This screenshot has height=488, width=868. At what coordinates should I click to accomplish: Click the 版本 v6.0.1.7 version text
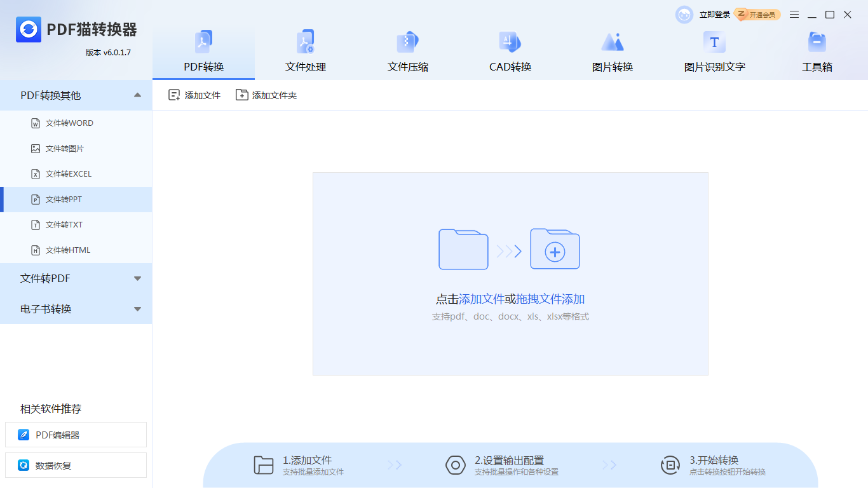(x=108, y=53)
